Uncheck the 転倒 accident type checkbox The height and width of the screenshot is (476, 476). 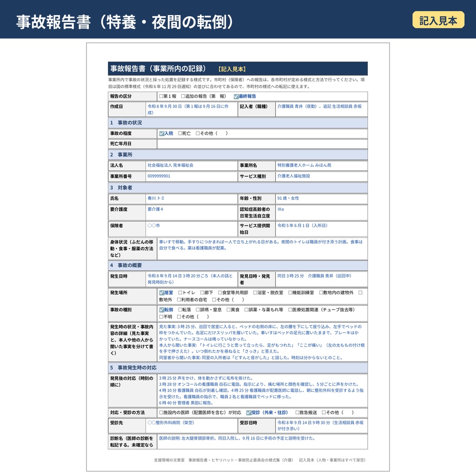(161, 310)
